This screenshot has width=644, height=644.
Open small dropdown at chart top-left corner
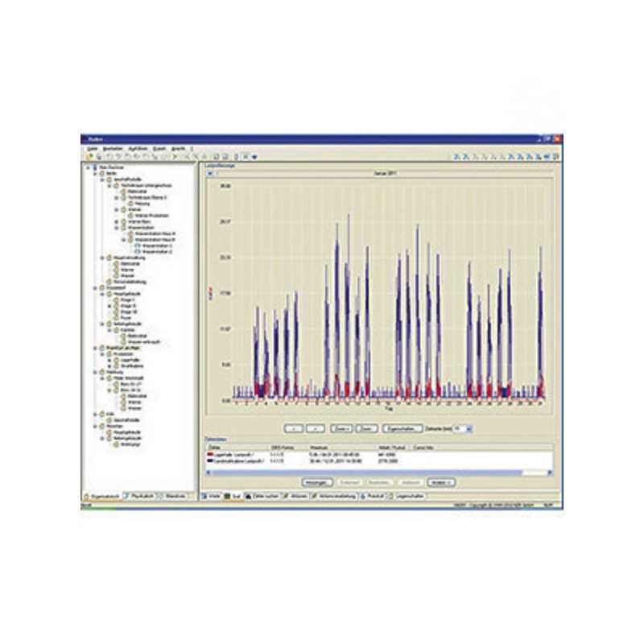[x=209, y=174]
